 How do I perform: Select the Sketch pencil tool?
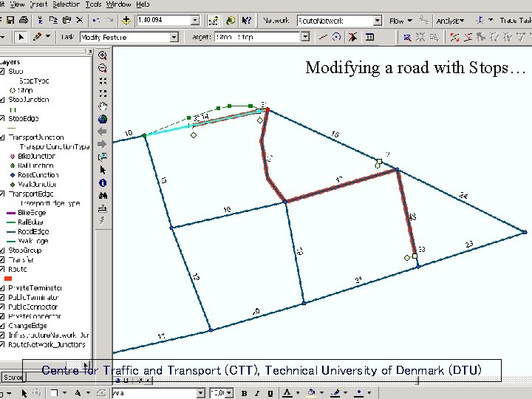pyautogui.click(x=38, y=37)
